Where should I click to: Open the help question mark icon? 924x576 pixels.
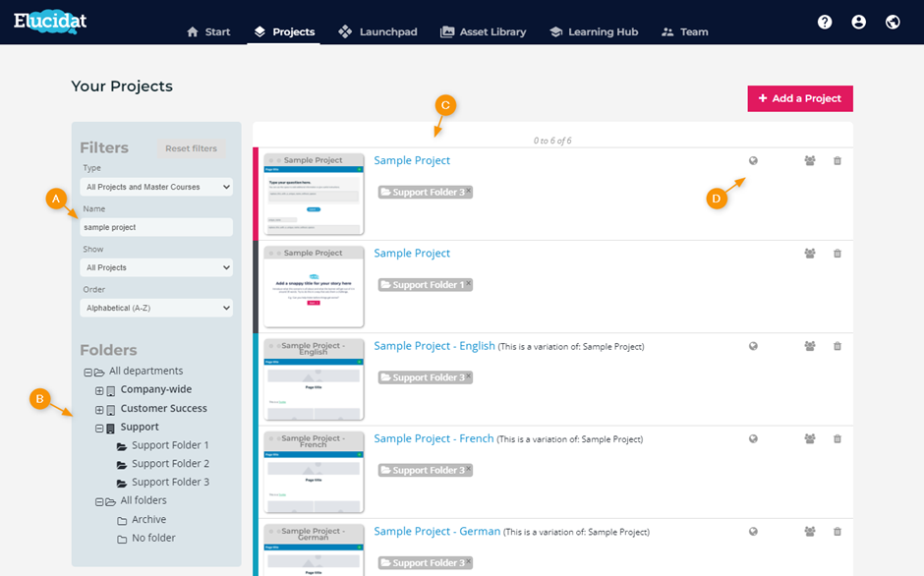[x=825, y=23]
